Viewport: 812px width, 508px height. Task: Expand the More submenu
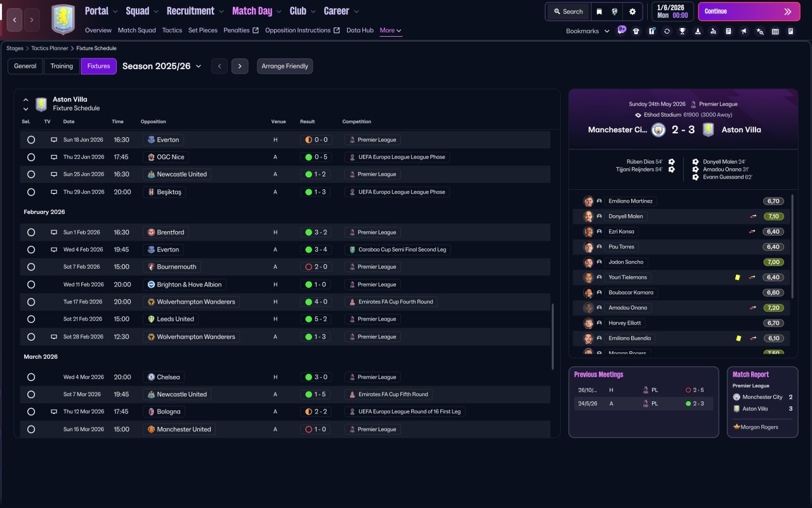391,30
